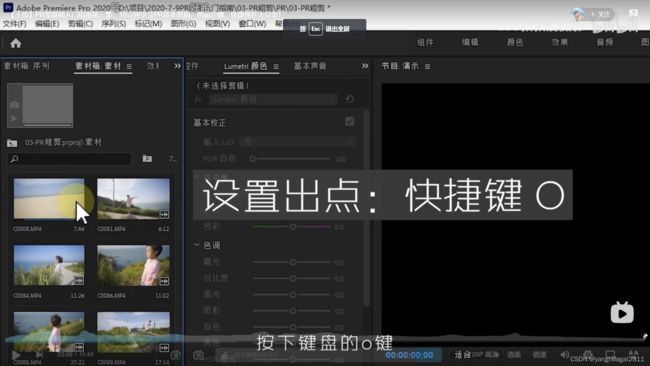Image resolution: width=650 pixels, height=366 pixels.
Task: Adjust the 高光 highlights slider
Action: 292,294
